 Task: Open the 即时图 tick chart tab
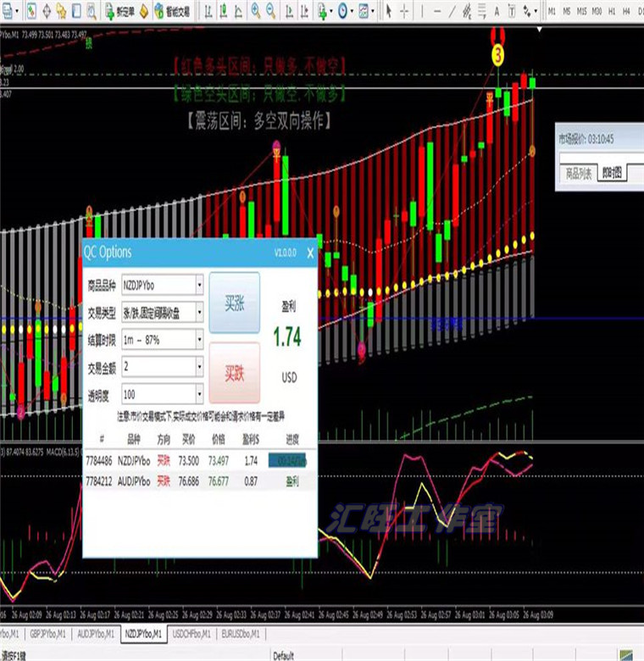pyautogui.click(x=612, y=172)
